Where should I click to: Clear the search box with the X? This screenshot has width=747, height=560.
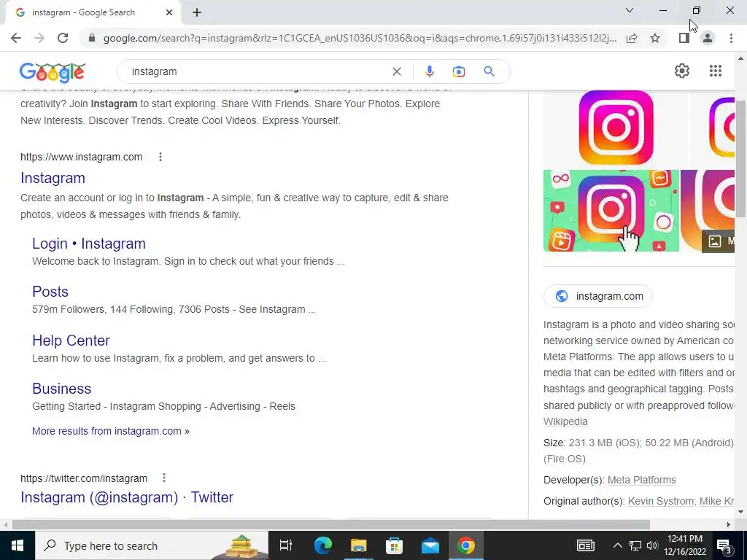click(x=396, y=71)
